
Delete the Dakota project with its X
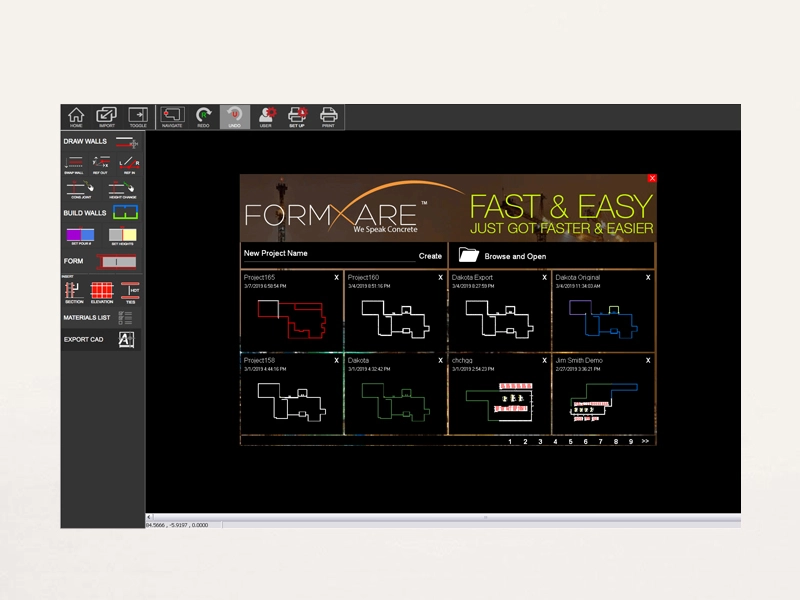pos(440,360)
